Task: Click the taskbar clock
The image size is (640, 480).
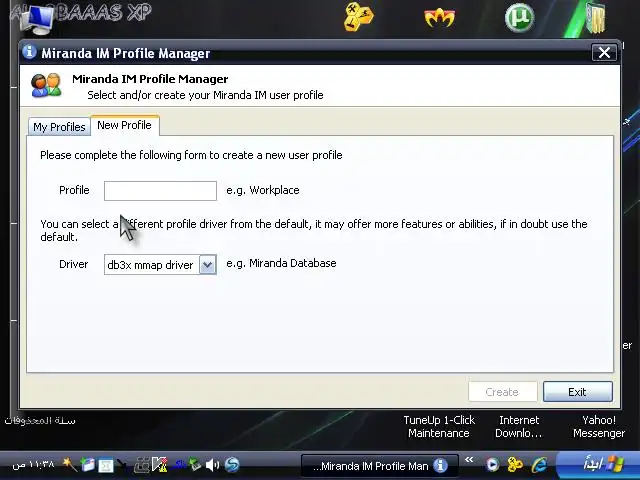Action: point(33,465)
